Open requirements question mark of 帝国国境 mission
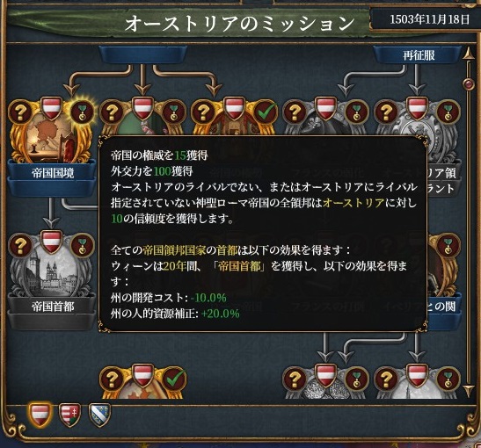The height and width of the screenshot is (448, 481). 20,112
